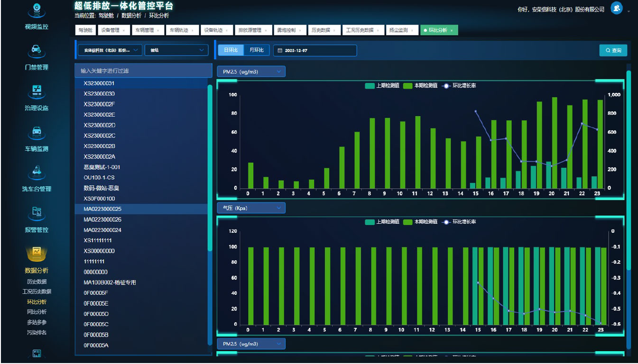The width and height of the screenshot is (638, 364).
Task: Switch to 日环比 daily comparison mode
Action: click(231, 50)
